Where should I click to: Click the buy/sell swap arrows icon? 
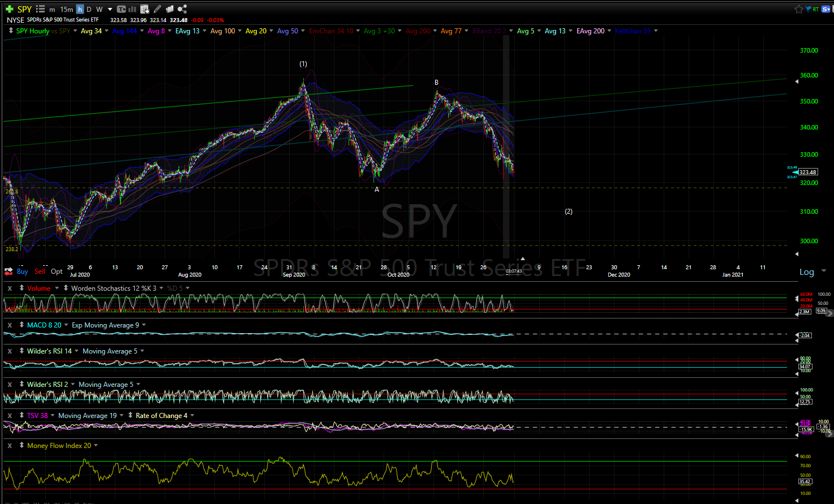8,271
